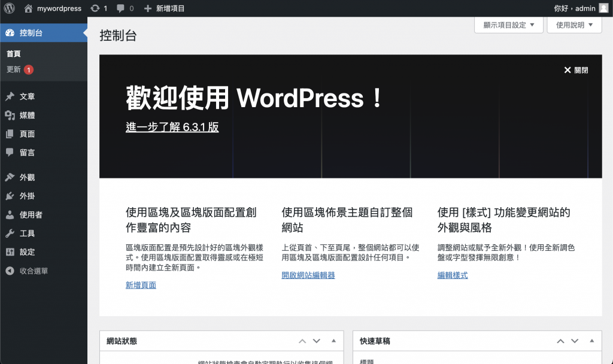Click the update count badge beside 更新
The width and height of the screenshot is (613, 364).
click(x=29, y=69)
